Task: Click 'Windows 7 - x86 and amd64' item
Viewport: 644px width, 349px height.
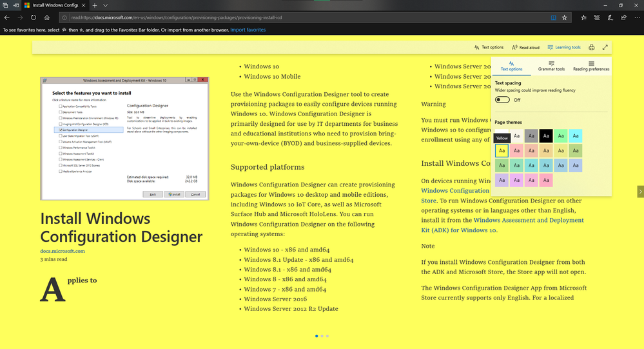Action: [285, 290]
